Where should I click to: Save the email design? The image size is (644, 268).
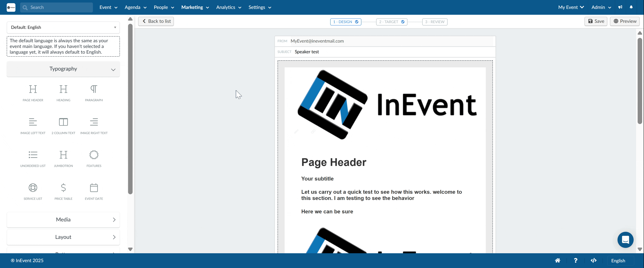[x=596, y=21]
